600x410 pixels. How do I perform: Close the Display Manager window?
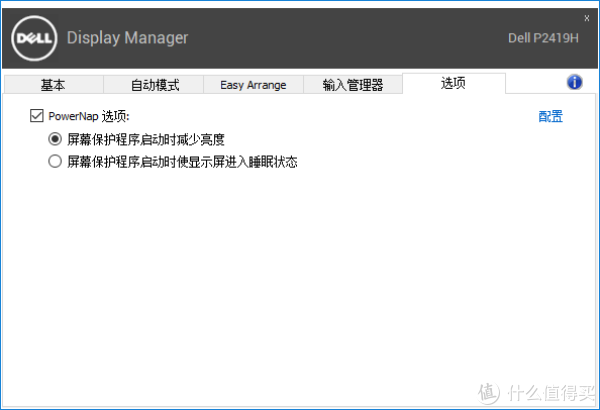[x=587, y=18]
